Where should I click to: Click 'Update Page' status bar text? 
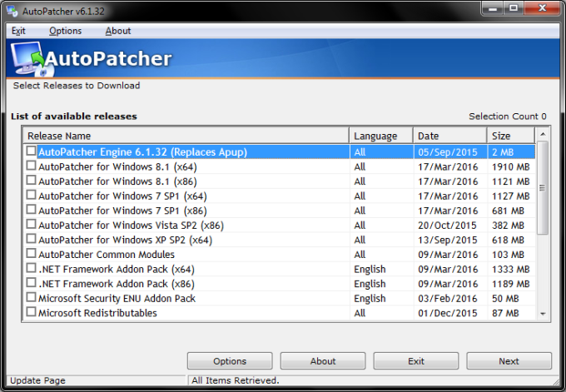click(x=37, y=380)
